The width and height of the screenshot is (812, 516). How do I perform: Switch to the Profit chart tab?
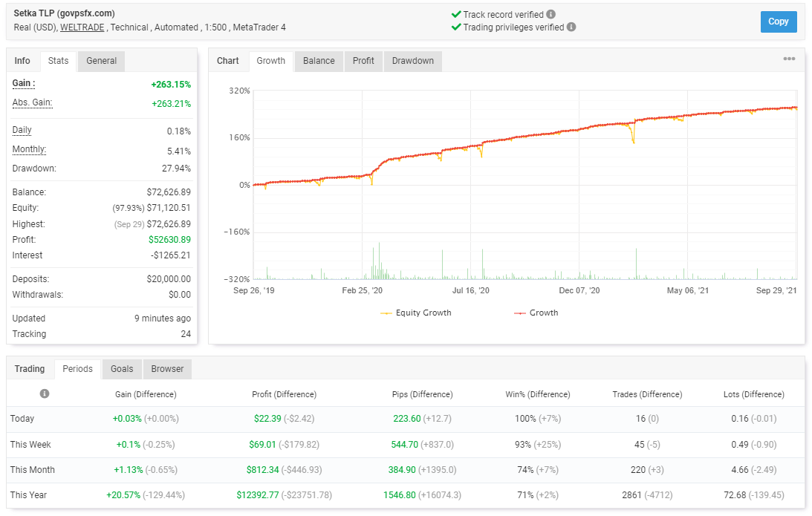tap(363, 61)
